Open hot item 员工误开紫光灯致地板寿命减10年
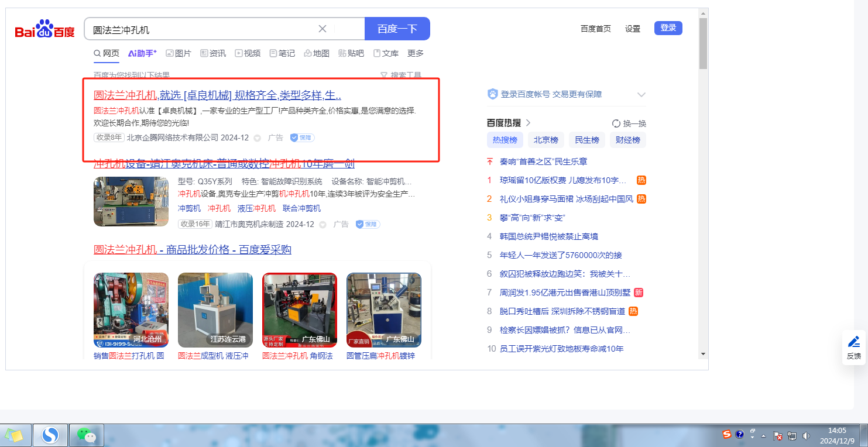The width and height of the screenshot is (868, 447). 561,349
